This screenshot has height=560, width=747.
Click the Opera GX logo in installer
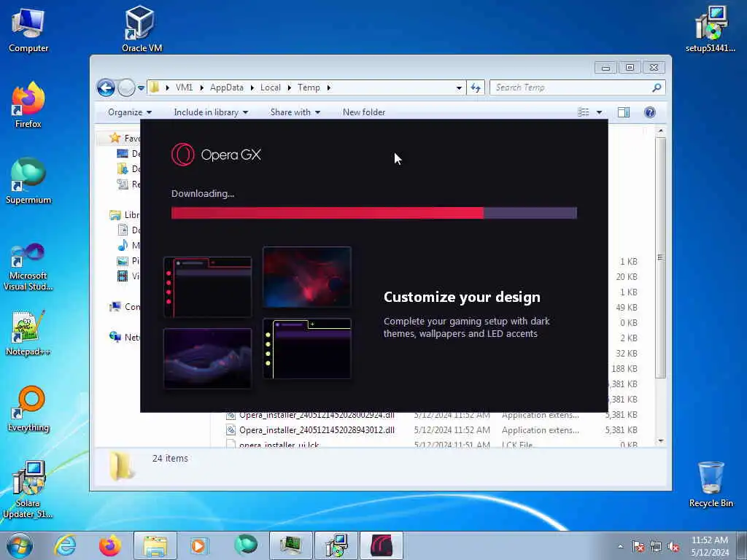pos(216,155)
